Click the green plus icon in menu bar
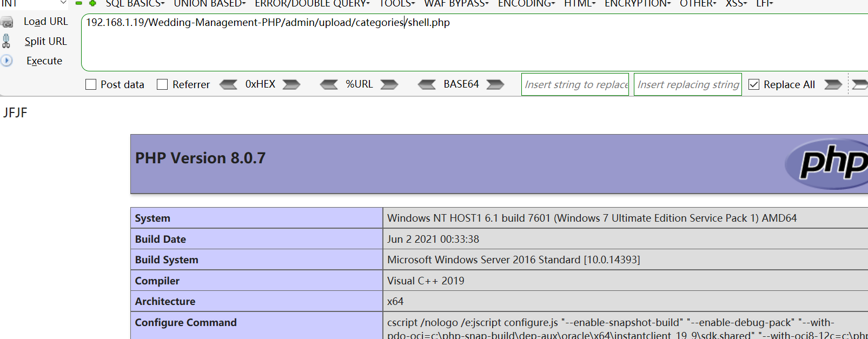Screen dimensions: 868x339 tap(93, 3)
